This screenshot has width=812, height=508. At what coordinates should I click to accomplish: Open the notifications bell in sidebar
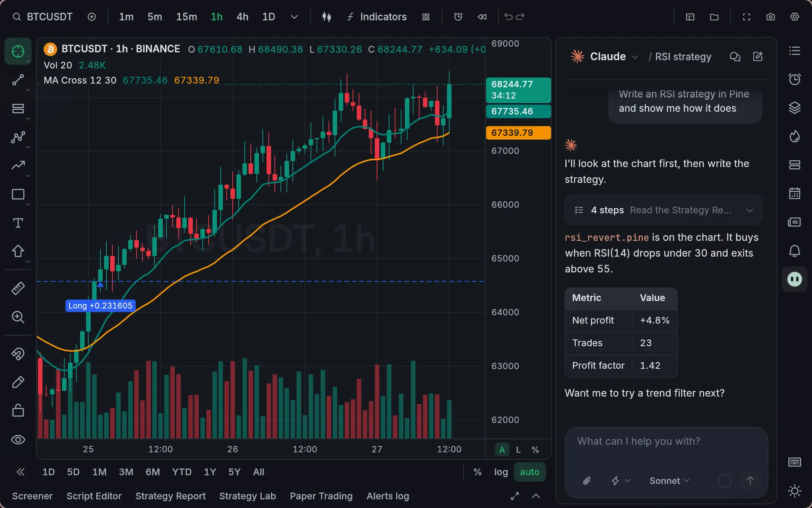pos(795,251)
